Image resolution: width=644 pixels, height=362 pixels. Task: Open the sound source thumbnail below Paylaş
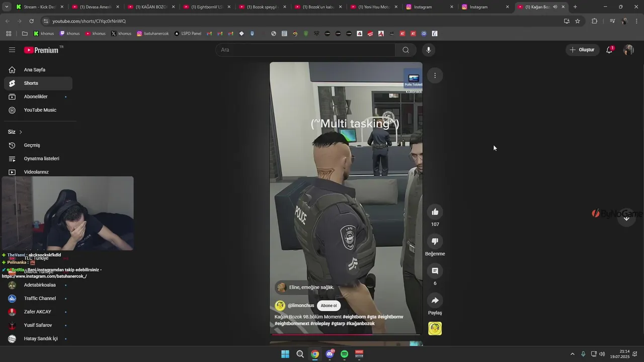pyautogui.click(x=435, y=328)
